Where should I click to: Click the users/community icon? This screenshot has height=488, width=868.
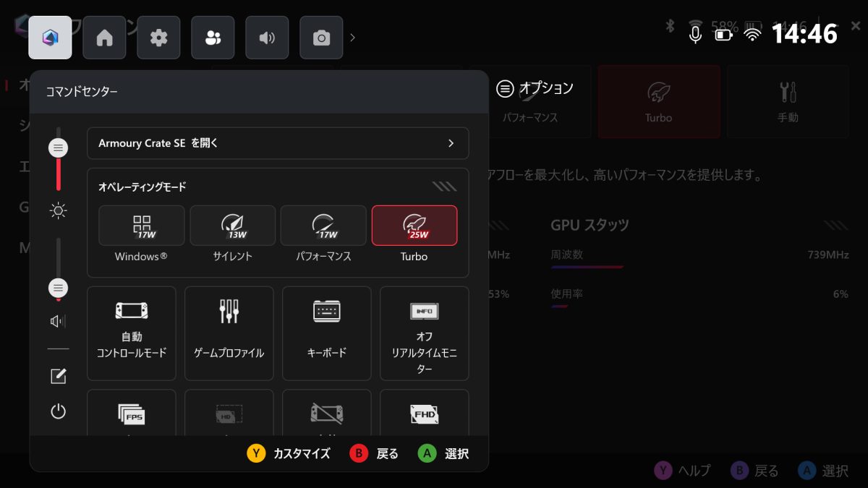213,38
